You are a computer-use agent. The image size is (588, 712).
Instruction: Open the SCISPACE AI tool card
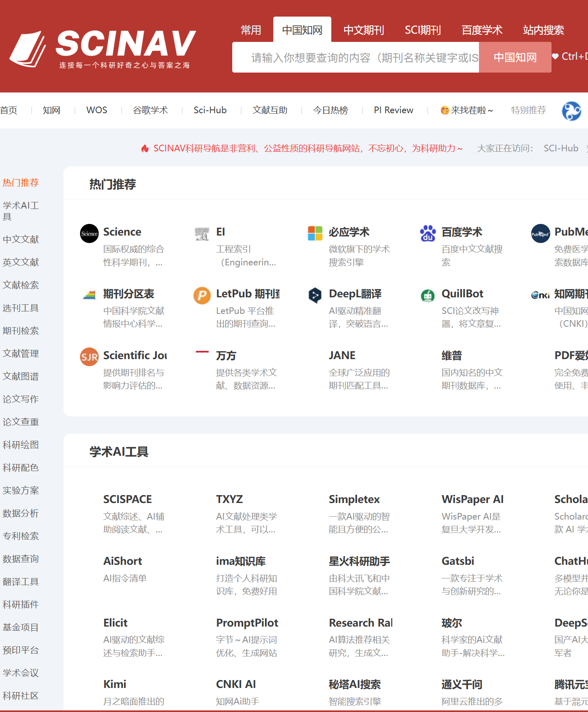coord(123,514)
